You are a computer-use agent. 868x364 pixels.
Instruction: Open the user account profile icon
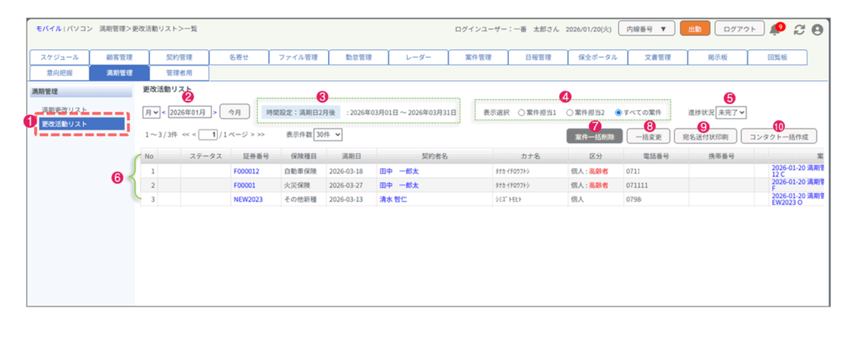coord(817,29)
